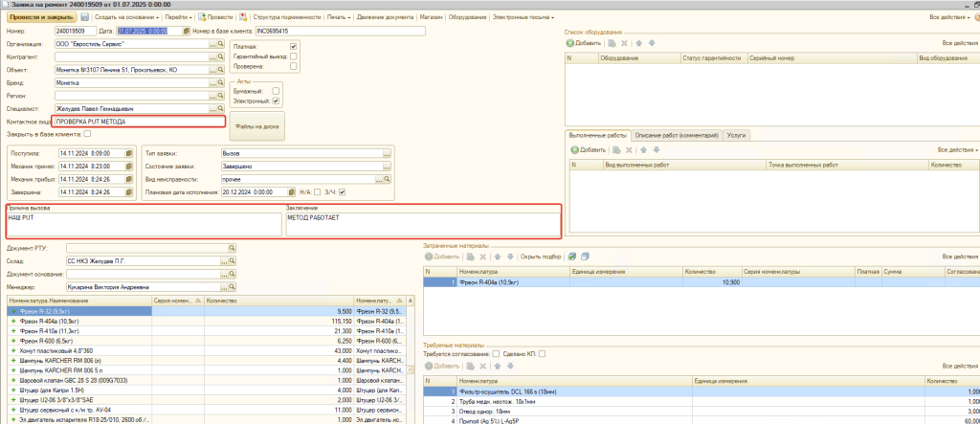Click copy icon in Выполненные работы toolbar
This screenshot has height=424, width=980.
point(617,150)
